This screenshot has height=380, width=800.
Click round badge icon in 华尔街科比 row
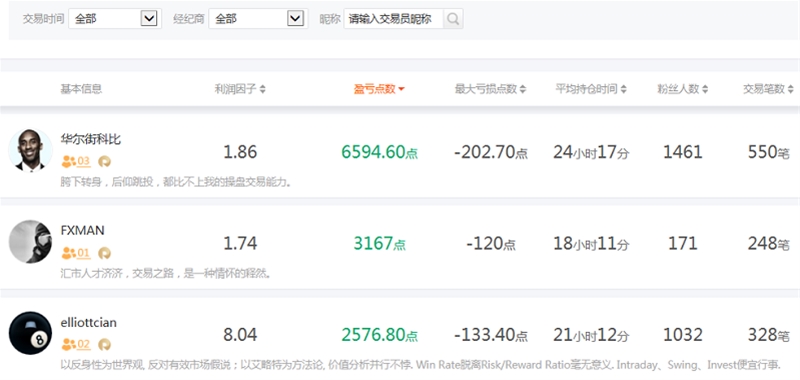pos(105,162)
